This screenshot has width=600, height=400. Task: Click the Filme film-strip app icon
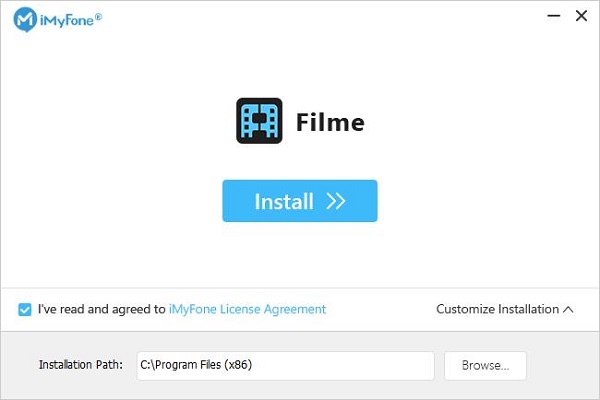click(x=259, y=122)
